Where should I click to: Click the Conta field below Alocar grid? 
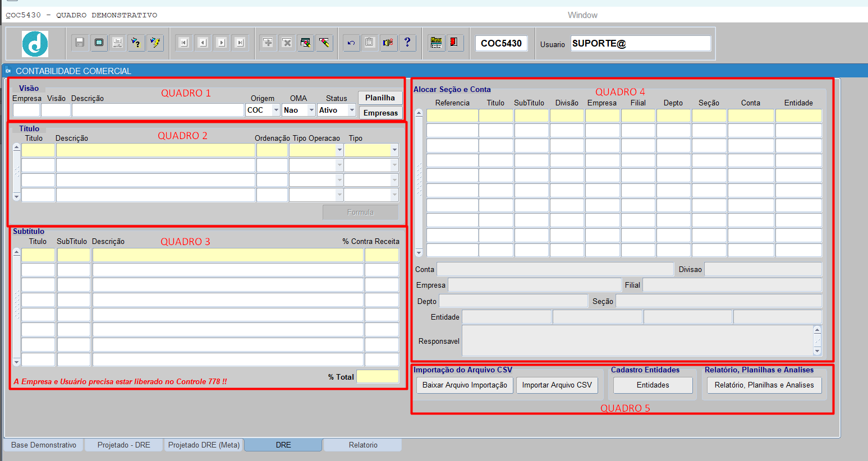(555, 269)
